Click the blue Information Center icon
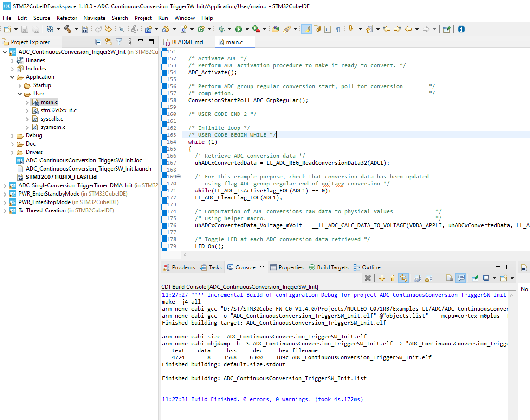 (x=461, y=29)
